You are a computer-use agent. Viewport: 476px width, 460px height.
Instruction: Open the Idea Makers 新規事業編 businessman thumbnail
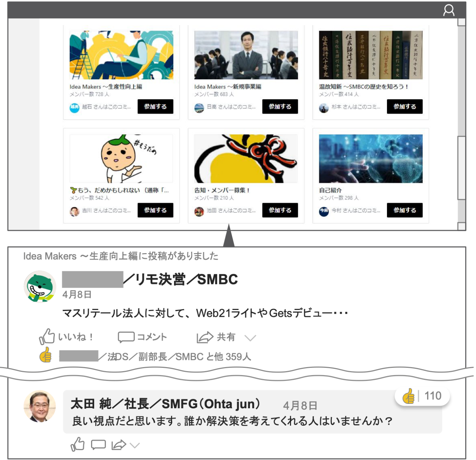tap(246, 55)
